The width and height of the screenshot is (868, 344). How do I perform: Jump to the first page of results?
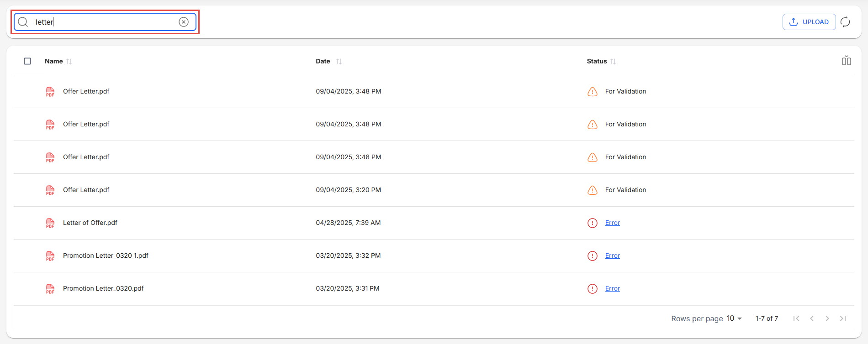pyautogui.click(x=796, y=318)
